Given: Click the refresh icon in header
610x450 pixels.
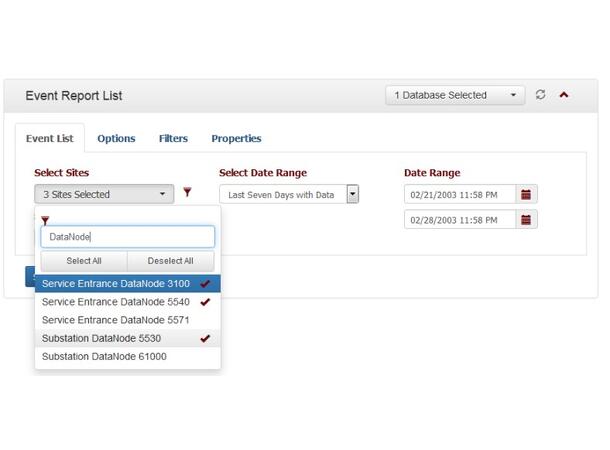Looking at the screenshot, I should point(540,95).
